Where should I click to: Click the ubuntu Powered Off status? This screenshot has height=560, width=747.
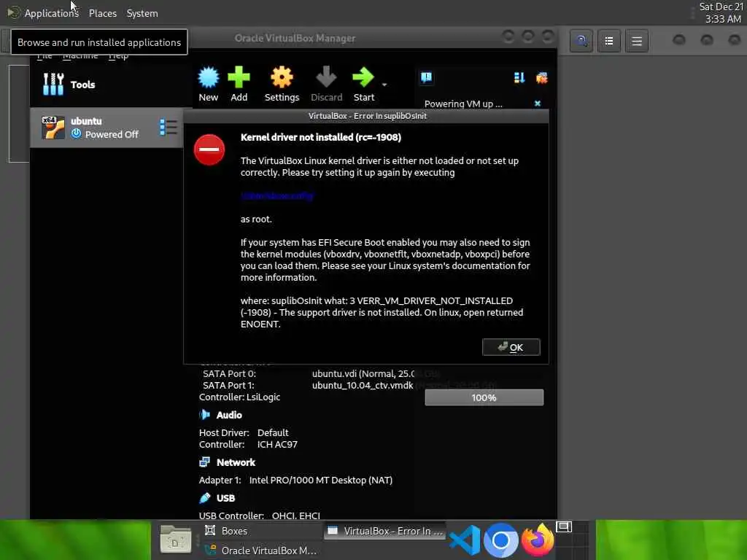tap(105, 134)
